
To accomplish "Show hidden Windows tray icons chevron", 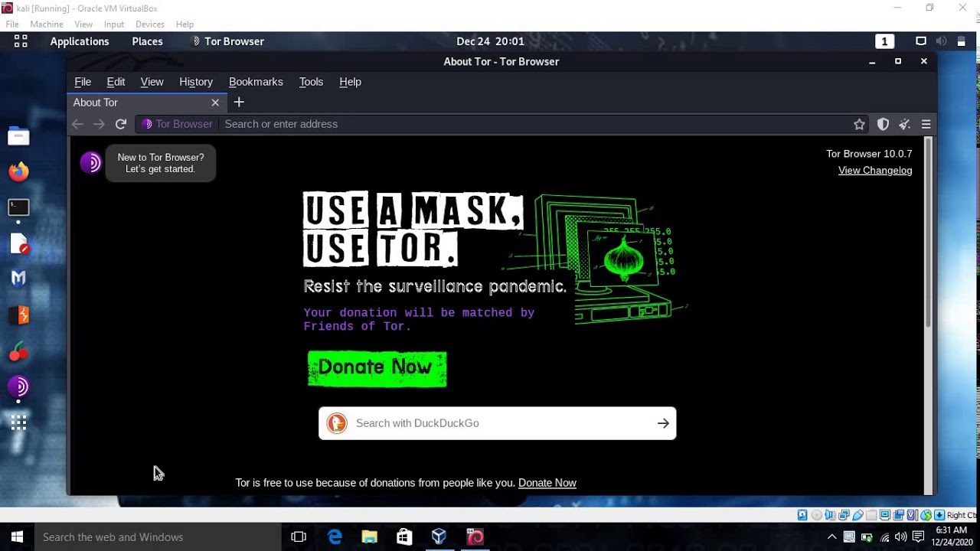I will (x=832, y=537).
